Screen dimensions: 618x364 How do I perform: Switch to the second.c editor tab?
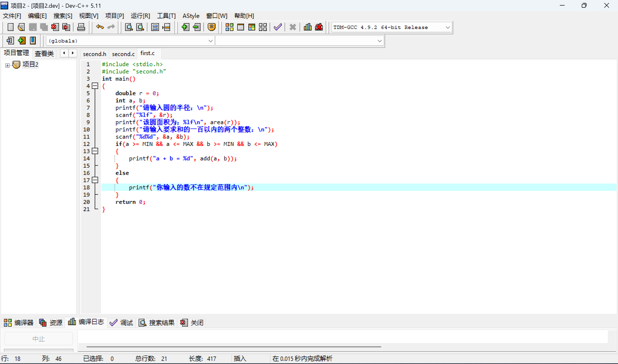pos(123,54)
